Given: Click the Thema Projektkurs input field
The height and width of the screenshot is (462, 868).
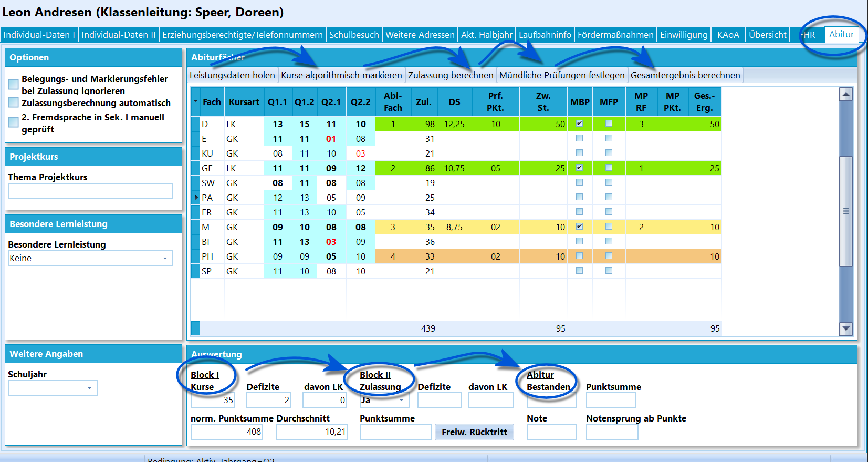Looking at the screenshot, I should [x=90, y=191].
